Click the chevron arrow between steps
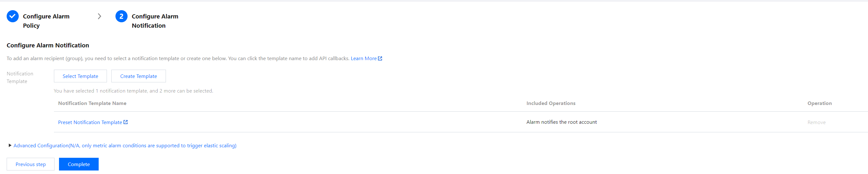The image size is (868, 174). point(99,16)
